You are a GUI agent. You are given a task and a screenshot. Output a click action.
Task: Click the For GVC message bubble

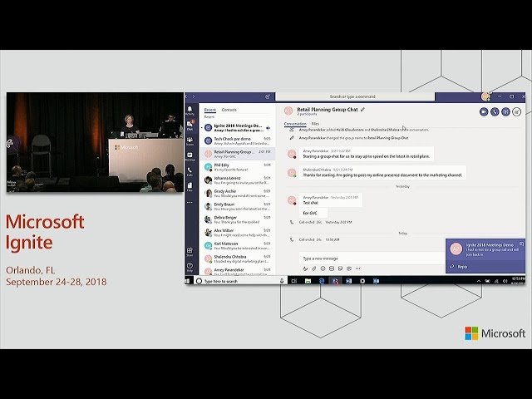pyautogui.click(x=313, y=213)
